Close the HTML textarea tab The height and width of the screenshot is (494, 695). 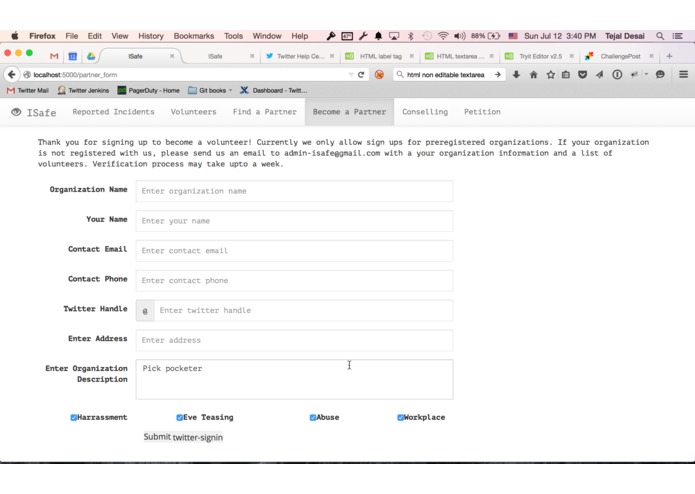point(492,56)
